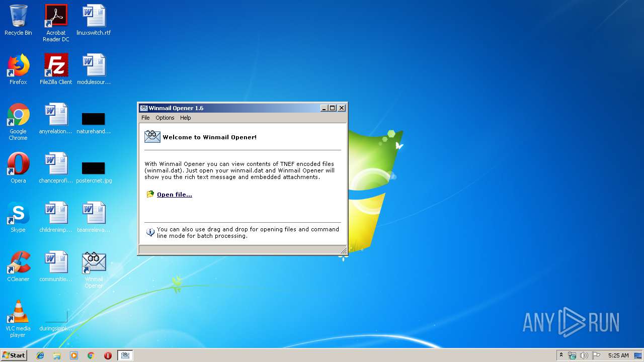
Task: Click the folder icon beside Open file
Action: [x=150, y=194]
